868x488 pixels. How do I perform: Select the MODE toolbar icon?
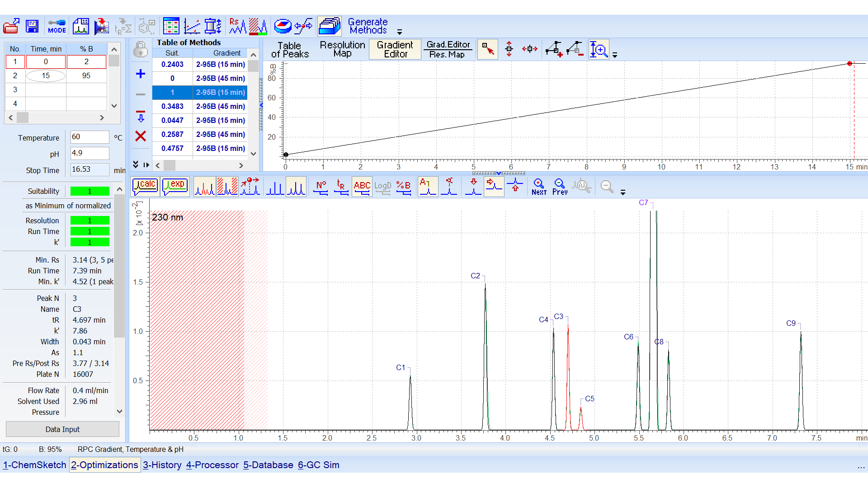57,26
